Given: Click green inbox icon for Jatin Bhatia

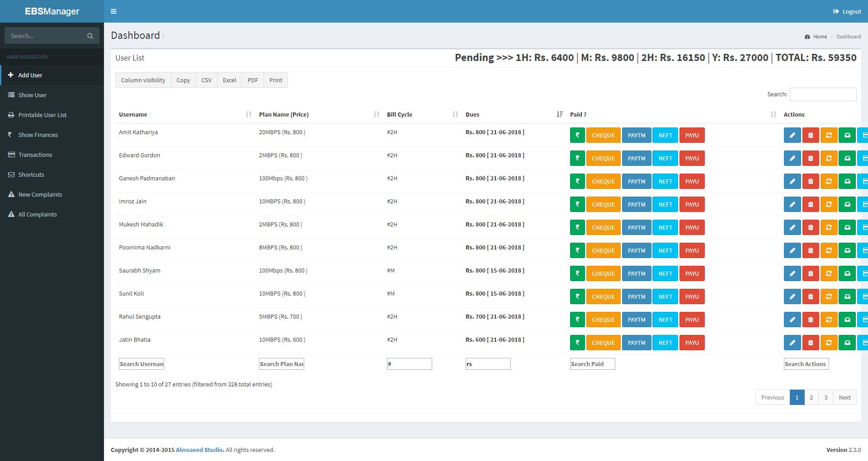Looking at the screenshot, I should pos(847,343).
